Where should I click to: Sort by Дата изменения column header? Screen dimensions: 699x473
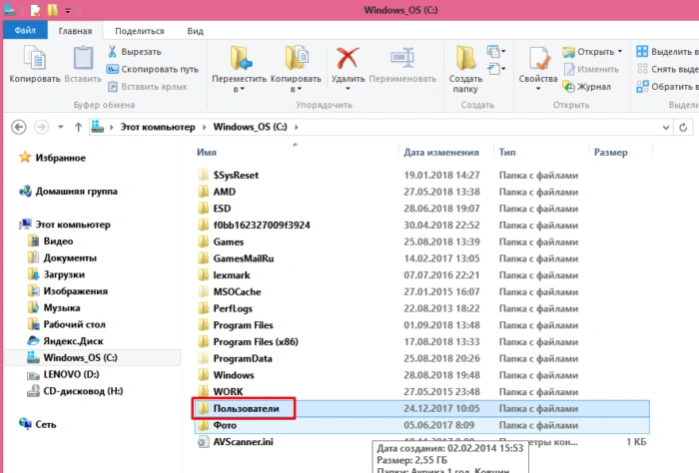tap(441, 152)
